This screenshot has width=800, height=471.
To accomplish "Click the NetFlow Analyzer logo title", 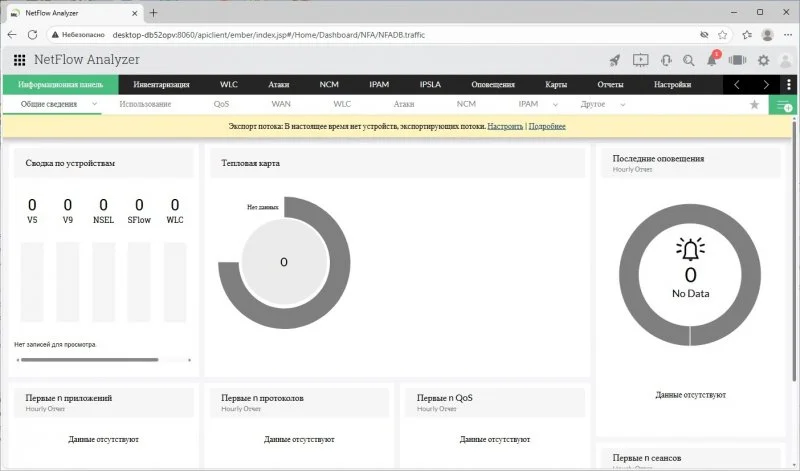I will [87, 60].
